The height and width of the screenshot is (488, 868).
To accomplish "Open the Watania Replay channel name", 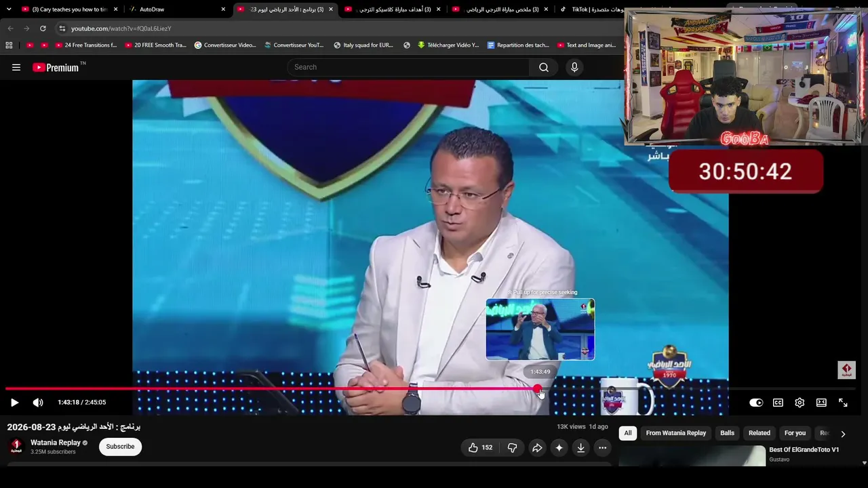I will click(x=56, y=443).
